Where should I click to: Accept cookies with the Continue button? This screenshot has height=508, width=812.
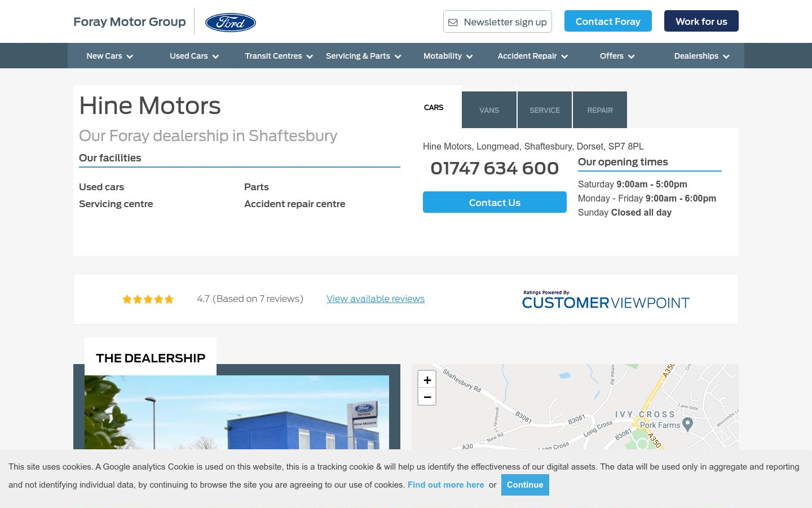(x=525, y=485)
